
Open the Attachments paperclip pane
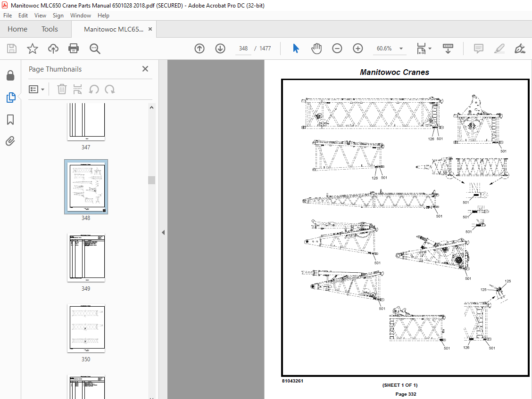coord(10,141)
